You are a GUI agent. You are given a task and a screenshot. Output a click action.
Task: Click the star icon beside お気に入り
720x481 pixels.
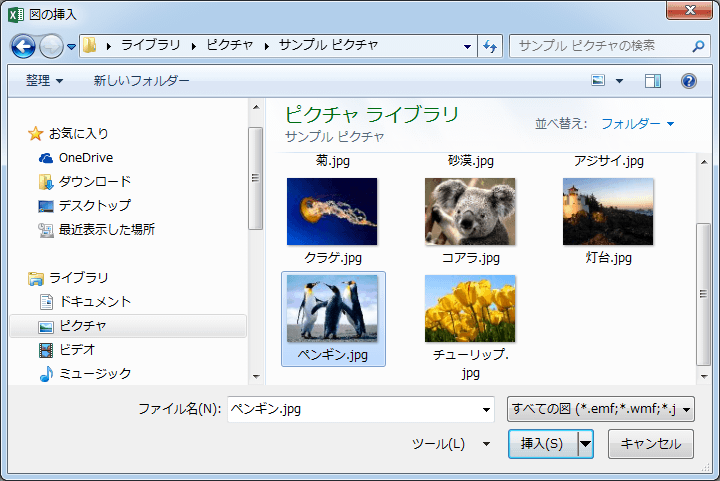35,134
